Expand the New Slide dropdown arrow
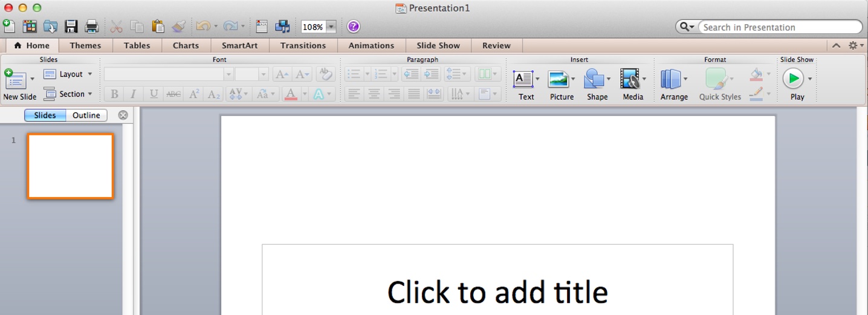 32,79
